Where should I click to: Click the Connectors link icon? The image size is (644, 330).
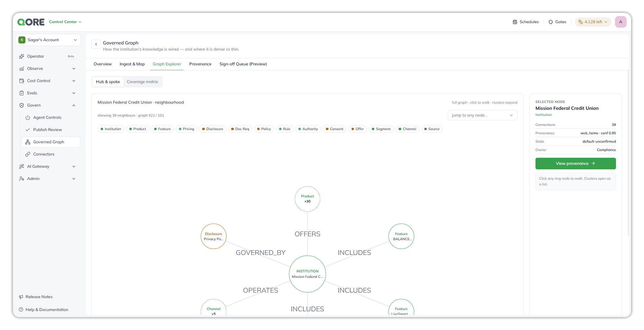pyautogui.click(x=28, y=154)
